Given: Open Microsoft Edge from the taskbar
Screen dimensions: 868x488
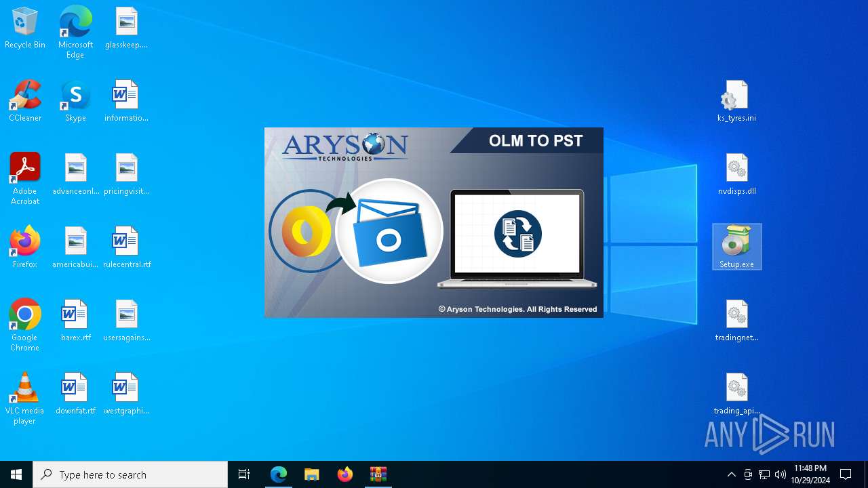Looking at the screenshot, I should pos(279,474).
